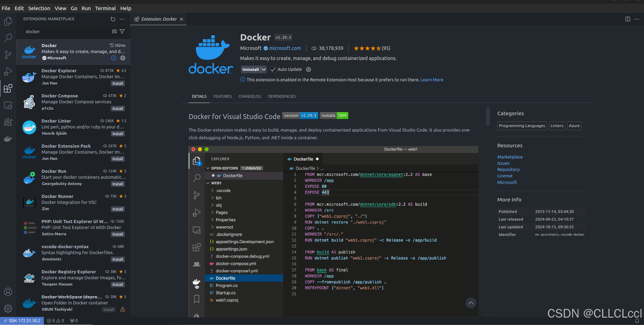Open editor more actions menu
This screenshot has width=644, height=325.
click(x=637, y=19)
